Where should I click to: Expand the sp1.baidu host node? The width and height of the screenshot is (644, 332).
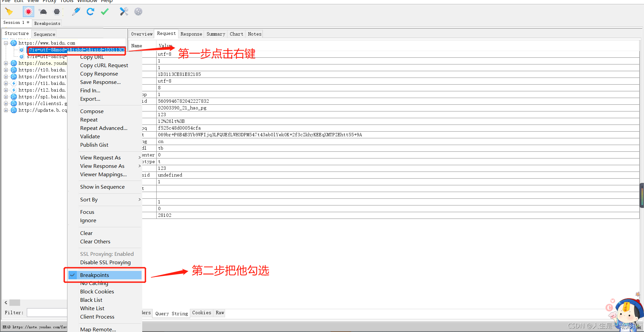(x=6, y=97)
